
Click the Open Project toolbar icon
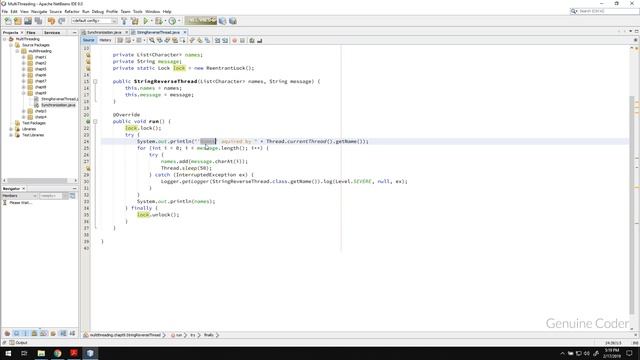28,21
